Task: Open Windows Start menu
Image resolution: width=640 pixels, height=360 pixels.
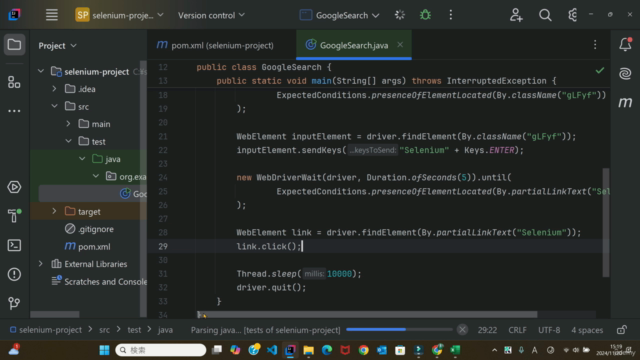Action: pyautogui.click(x=104, y=350)
